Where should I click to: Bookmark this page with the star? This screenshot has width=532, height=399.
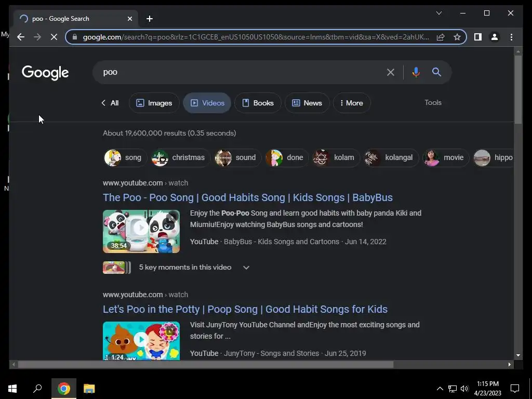click(x=457, y=37)
